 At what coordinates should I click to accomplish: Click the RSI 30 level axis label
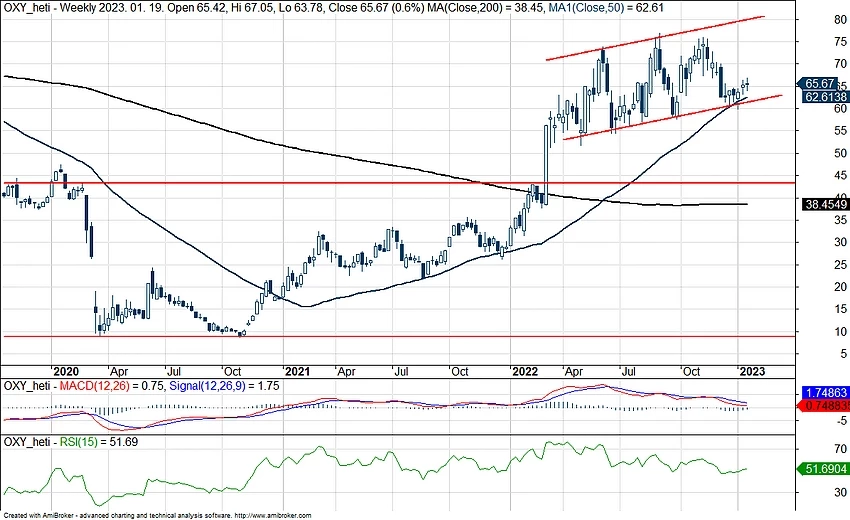coord(841,492)
